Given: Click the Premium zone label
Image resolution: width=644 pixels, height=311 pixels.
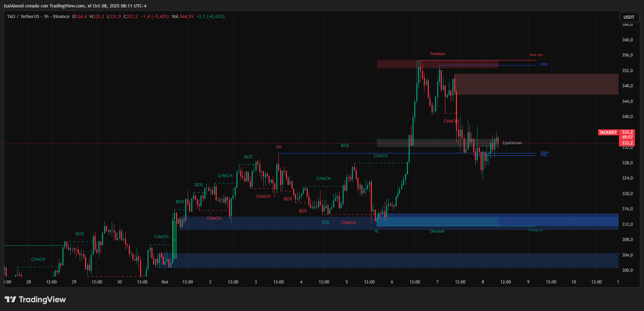Looking at the screenshot, I should tap(438, 54).
